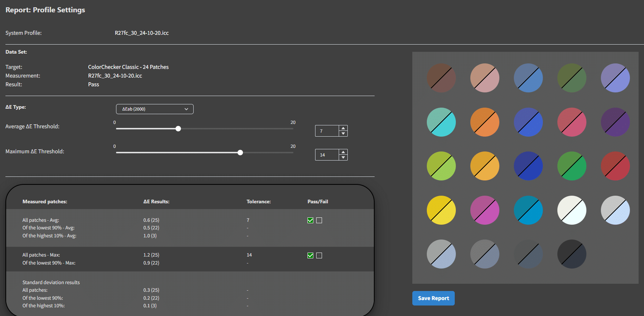
Task: Toggle the checked Pass box for All patches Avg
Action: [x=310, y=220]
